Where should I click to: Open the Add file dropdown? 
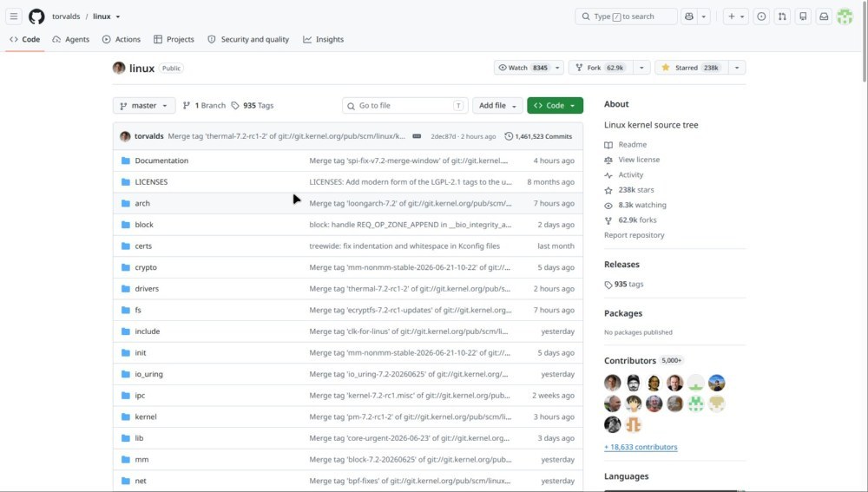pyautogui.click(x=497, y=105)
